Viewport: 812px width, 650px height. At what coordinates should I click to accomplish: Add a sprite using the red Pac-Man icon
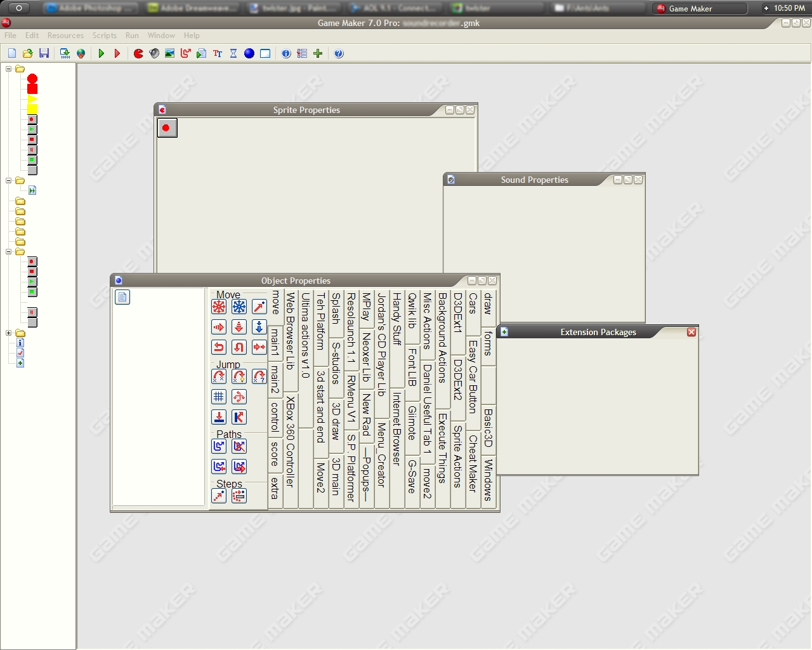click(x=138, y=53)
